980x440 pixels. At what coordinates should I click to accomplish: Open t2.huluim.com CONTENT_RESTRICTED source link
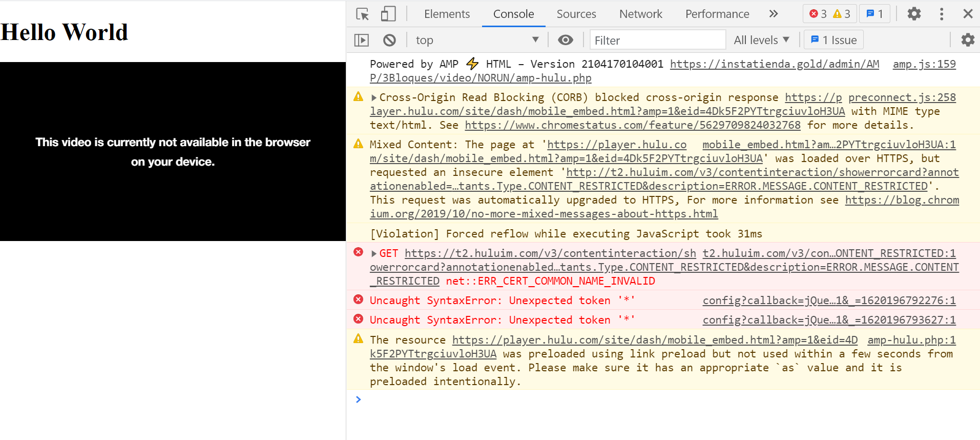tap(829, 253)
